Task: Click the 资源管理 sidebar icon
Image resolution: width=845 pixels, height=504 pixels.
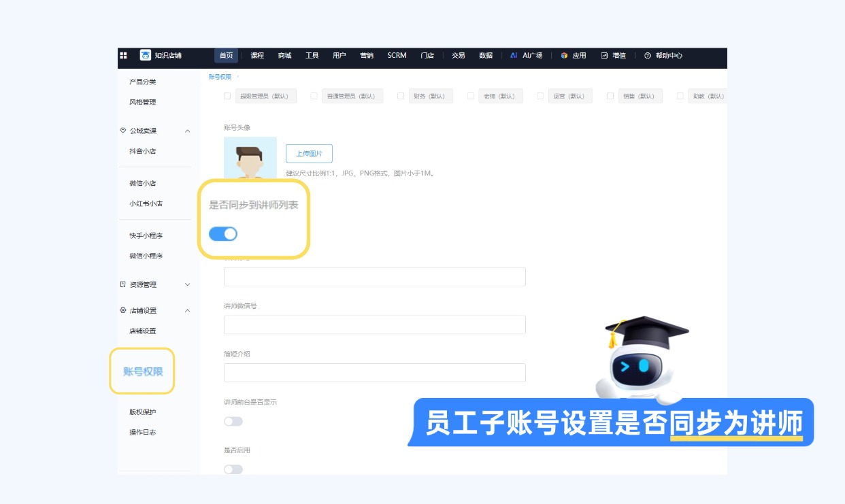Action: tap(123, 284)
